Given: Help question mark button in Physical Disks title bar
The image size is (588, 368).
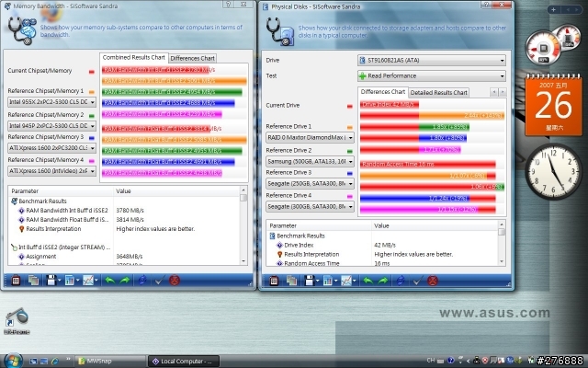Looking at the screenshot, I should click(x=486, y=5).
